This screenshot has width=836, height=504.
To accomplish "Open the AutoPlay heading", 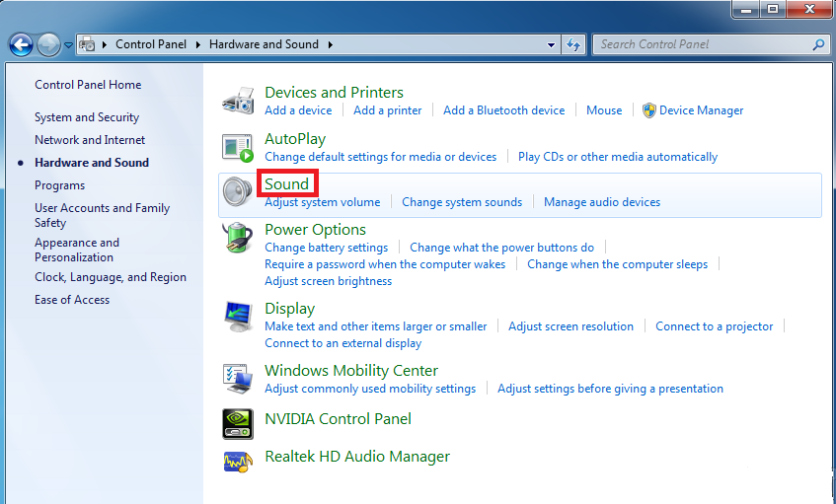I will point(295,139).
